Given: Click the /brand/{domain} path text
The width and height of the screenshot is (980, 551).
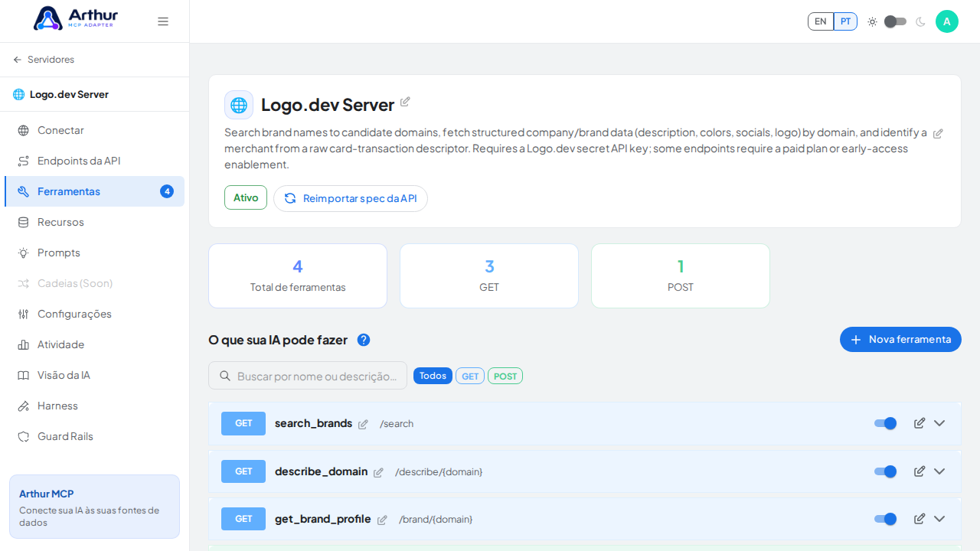Looking at the screenshot, I should pyautogui.click(x=436, y=520).
